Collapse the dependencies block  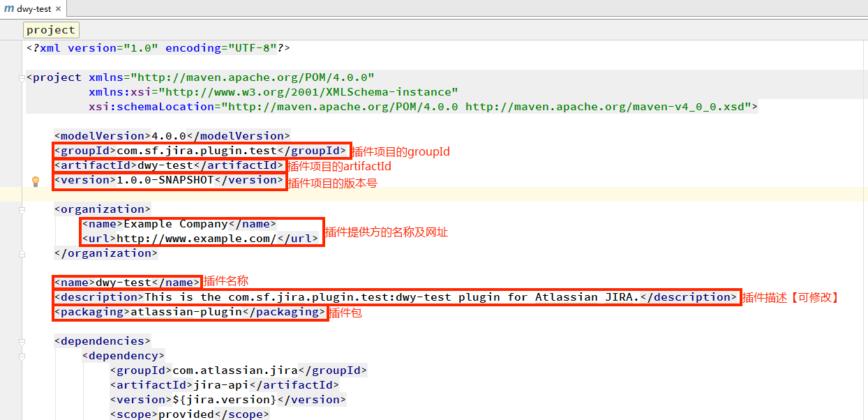[22, 341]
